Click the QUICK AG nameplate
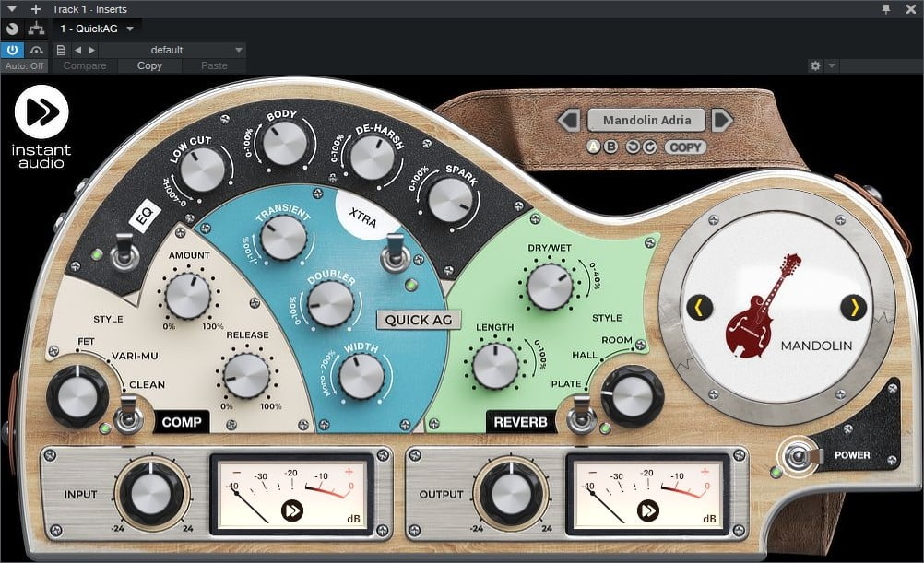This screenshot has width=924, height=563. click(419, 320)
